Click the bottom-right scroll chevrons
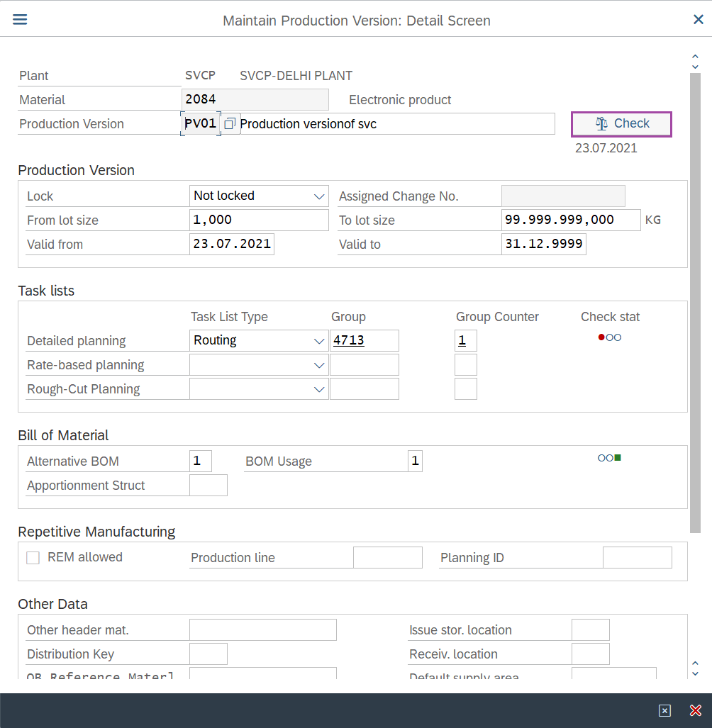The height and width of the screenshot is (728, 712). click(x=695, y=668)
